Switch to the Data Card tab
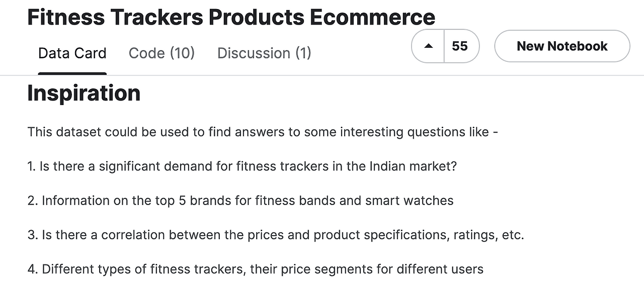This screenshot has width=644, height=297. 72,53
